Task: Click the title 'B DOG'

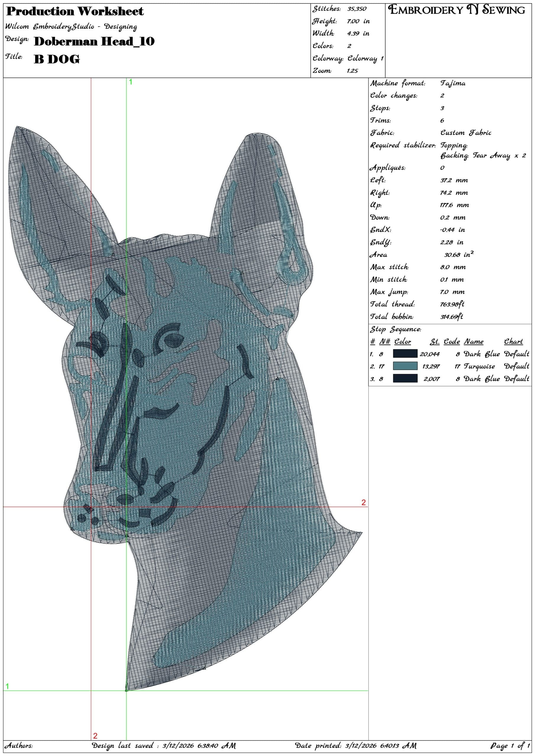Action: coord(57,59)
